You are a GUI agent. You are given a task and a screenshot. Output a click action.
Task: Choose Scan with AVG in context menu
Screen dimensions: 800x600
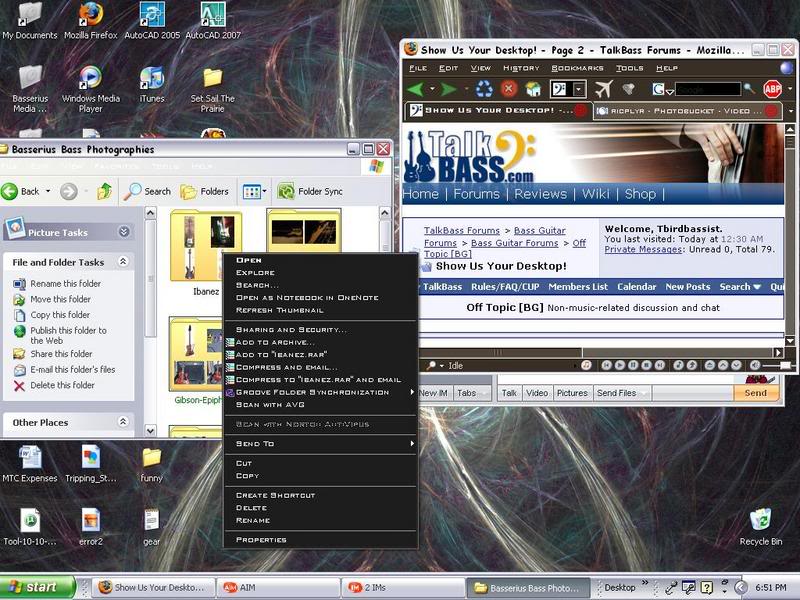point(320,405)
